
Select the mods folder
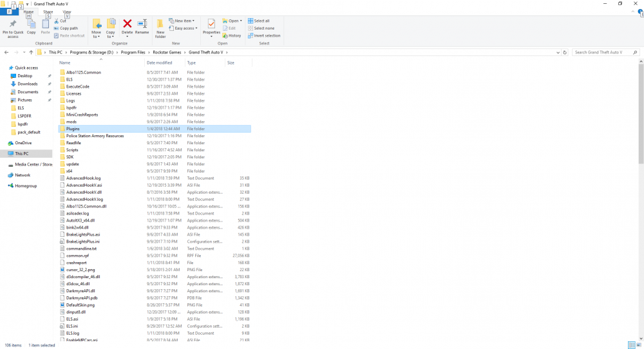pos(71,122)
